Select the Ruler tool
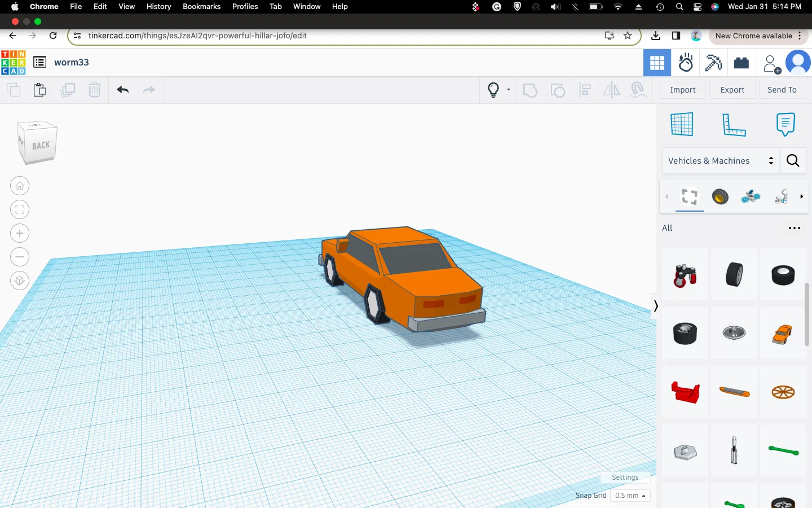 [734, 124]
